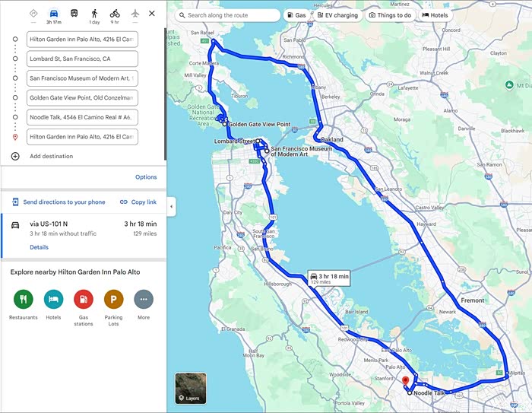The image size is (532, 413).
Task: Click the Mt Diablo park marker
Action: pos(509,85)
